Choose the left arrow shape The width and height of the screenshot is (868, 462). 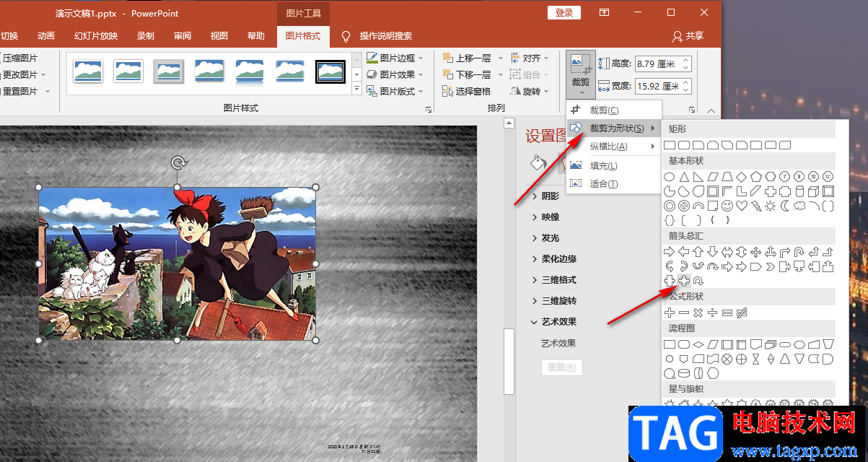click(684, 253)
